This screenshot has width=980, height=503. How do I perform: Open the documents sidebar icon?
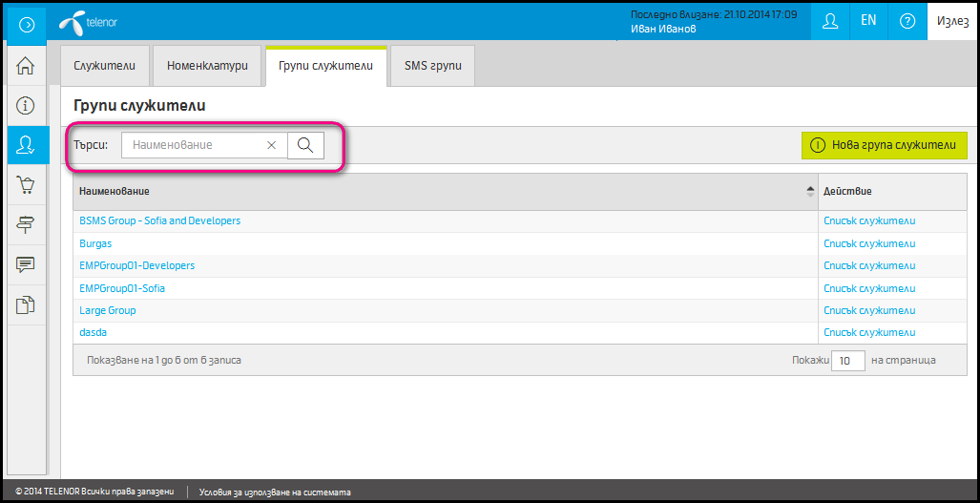point(25,304)
